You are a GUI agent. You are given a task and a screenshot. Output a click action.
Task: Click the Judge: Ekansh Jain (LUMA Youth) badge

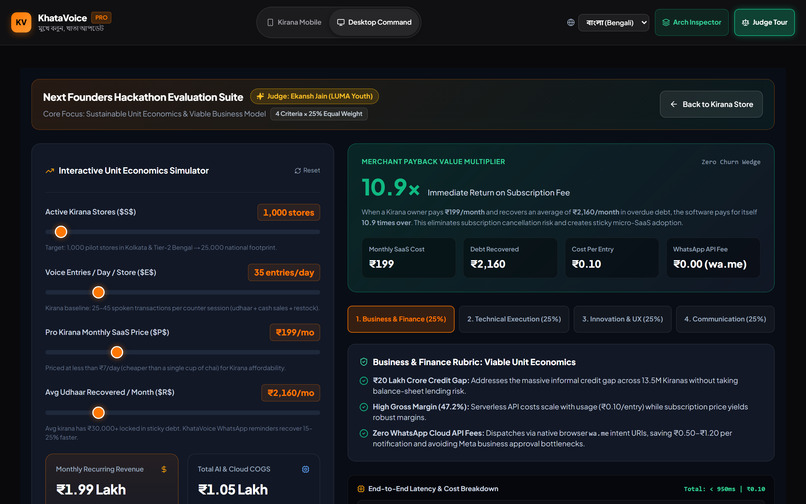(x=315, y=96)
